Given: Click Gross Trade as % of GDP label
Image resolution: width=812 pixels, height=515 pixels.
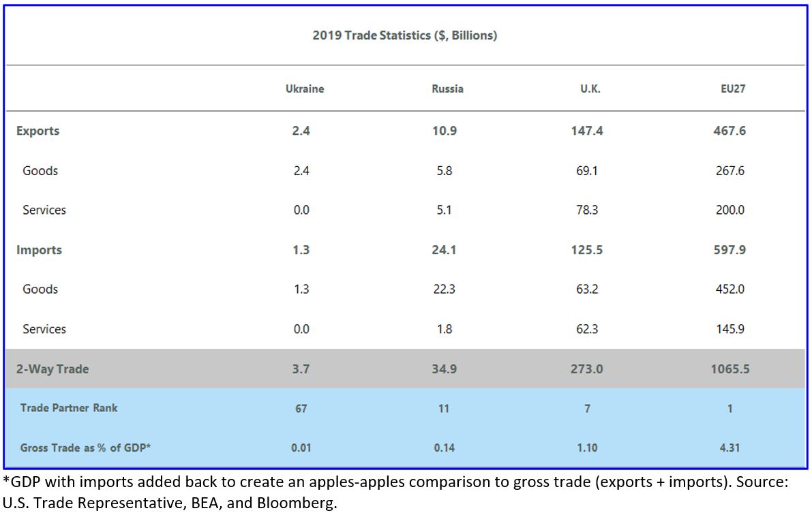Looking at the screenshot, I should pos(85,448).
